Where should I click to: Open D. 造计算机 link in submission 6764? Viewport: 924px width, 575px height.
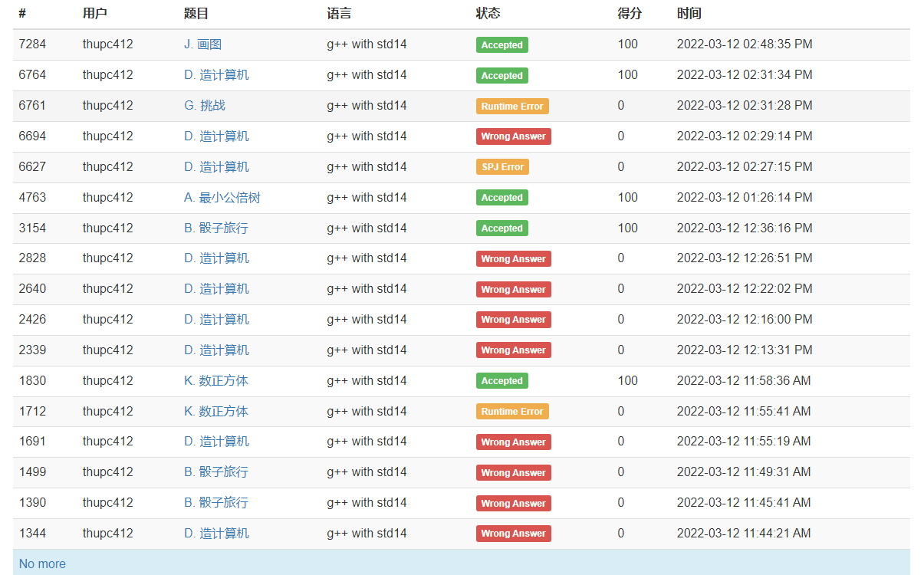216,75
